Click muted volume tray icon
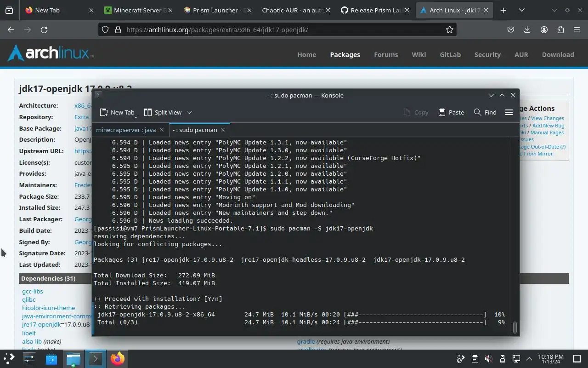This screenshot has height=368, width=588. [x=489, y=359]
